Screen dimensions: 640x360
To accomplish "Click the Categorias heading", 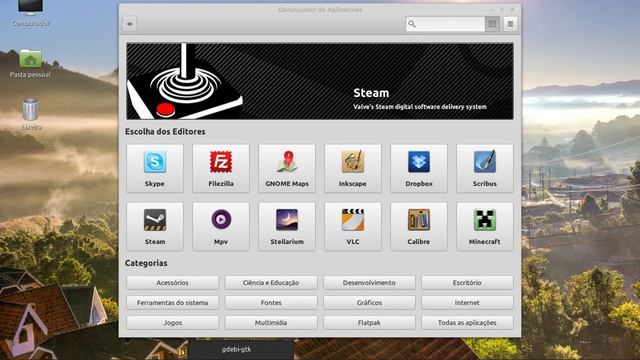I will pyautogui.click(x=146, y=263).
